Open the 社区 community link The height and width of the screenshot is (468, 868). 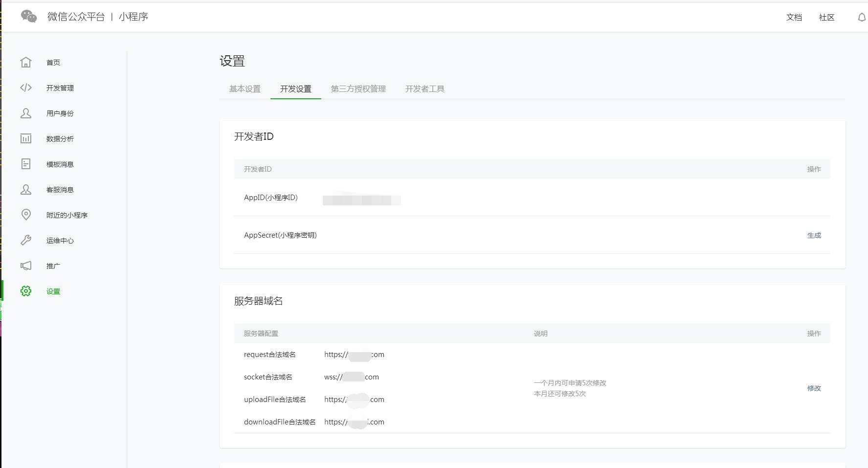click(826, 18)
